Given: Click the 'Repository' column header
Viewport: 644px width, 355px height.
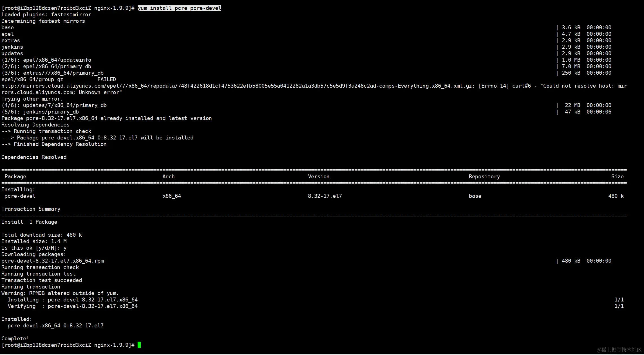Looking at the screenshot, I should [x=484, y=177].
